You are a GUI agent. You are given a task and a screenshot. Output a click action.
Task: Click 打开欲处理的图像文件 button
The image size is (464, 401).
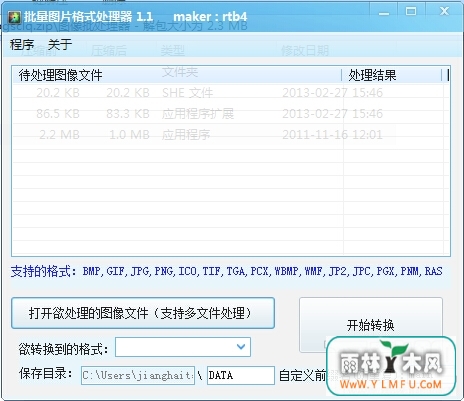click(x=143, y=313)
